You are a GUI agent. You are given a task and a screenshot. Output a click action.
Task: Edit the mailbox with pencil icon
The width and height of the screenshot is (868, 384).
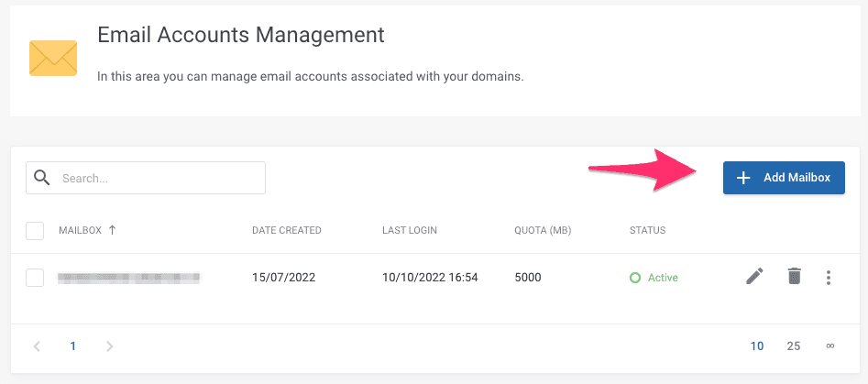pyautogui.click(x=754, y=277)
